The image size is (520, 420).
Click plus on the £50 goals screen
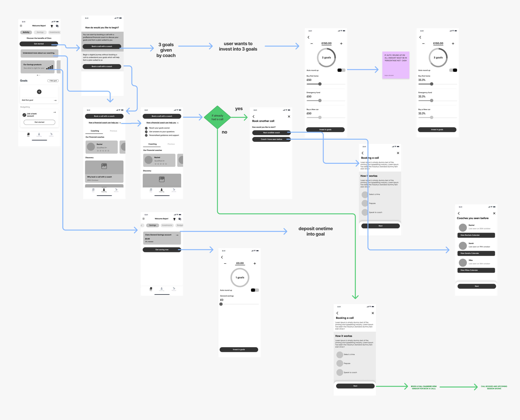[x=341, y=44]
